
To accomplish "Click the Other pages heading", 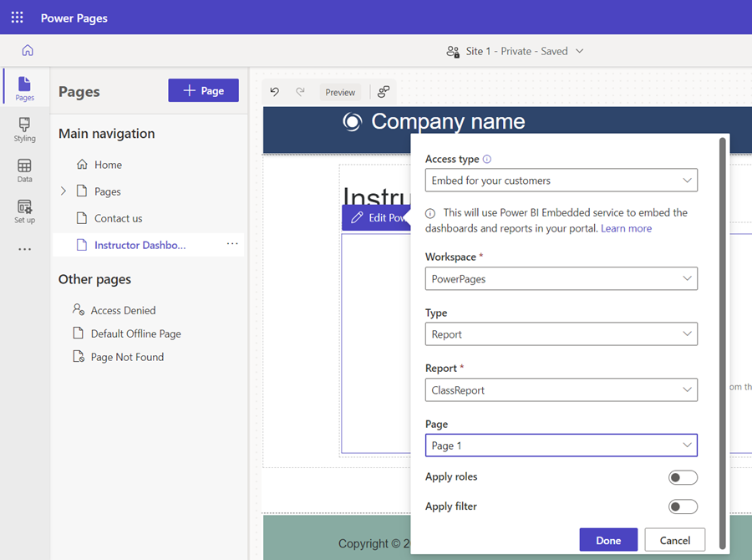I will (x=94, y=279).
